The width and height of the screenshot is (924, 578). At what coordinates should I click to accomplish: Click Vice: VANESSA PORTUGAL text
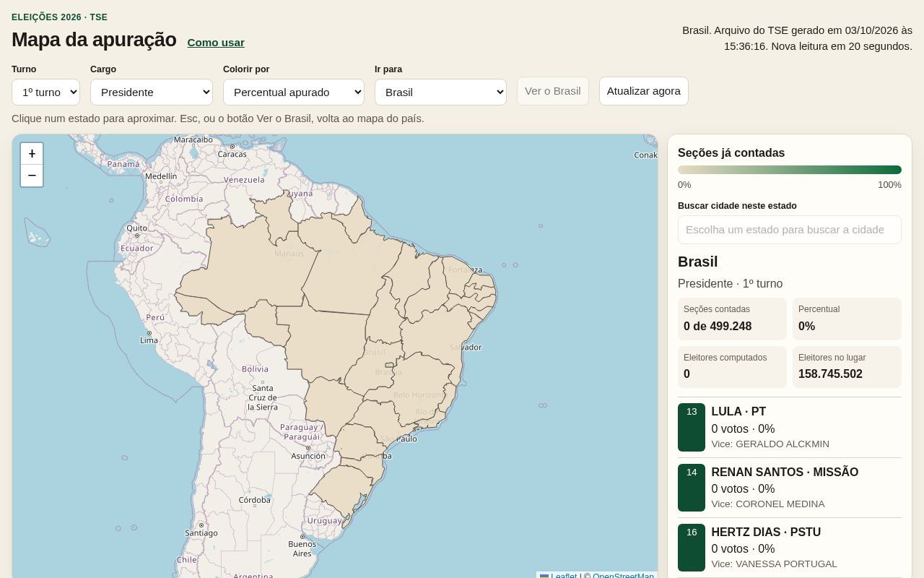pyautogui.click(x=774, y=564)
